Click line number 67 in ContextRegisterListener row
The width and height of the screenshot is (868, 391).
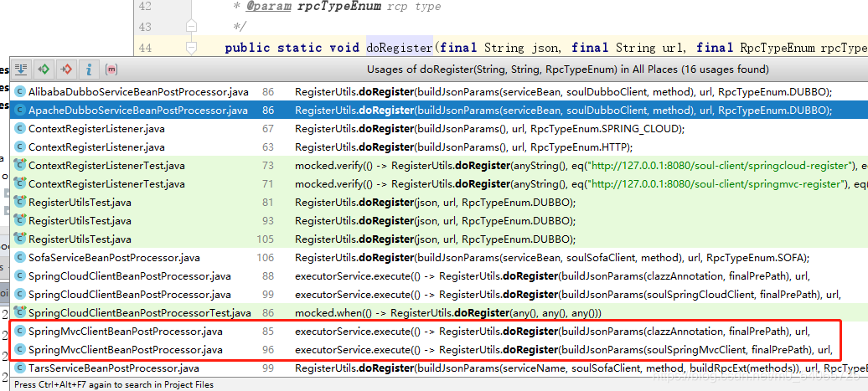point(268,129)
